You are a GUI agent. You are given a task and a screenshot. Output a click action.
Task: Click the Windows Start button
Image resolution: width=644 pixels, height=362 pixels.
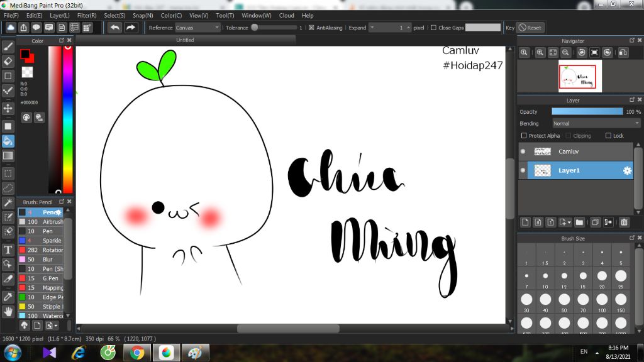coord(13,353)
